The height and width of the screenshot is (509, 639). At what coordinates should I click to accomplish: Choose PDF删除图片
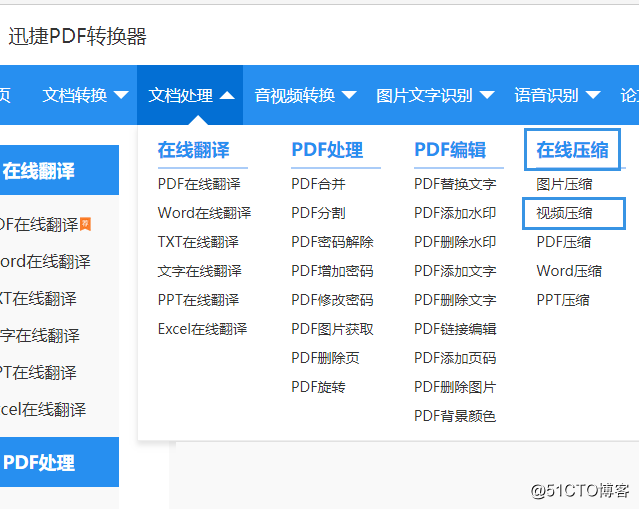pyautogui.click(x=455, y=387)
